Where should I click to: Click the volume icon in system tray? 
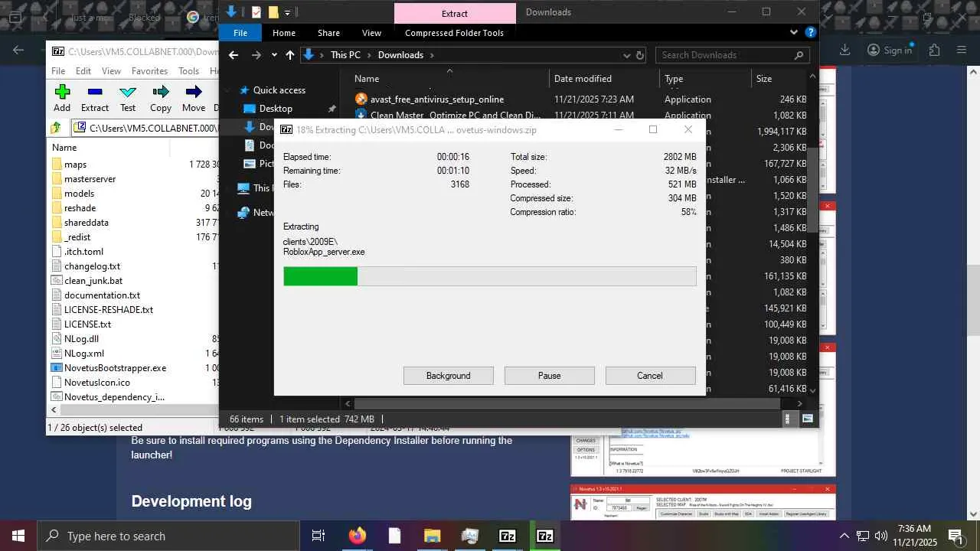point(881,536)
